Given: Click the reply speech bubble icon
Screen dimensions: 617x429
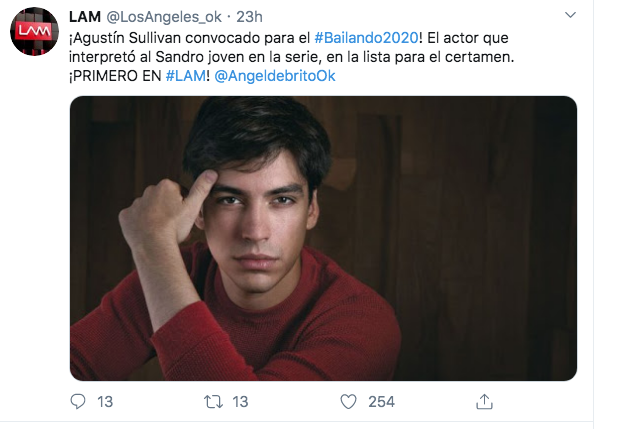Looking at the screenshot, I should point(78,402).
